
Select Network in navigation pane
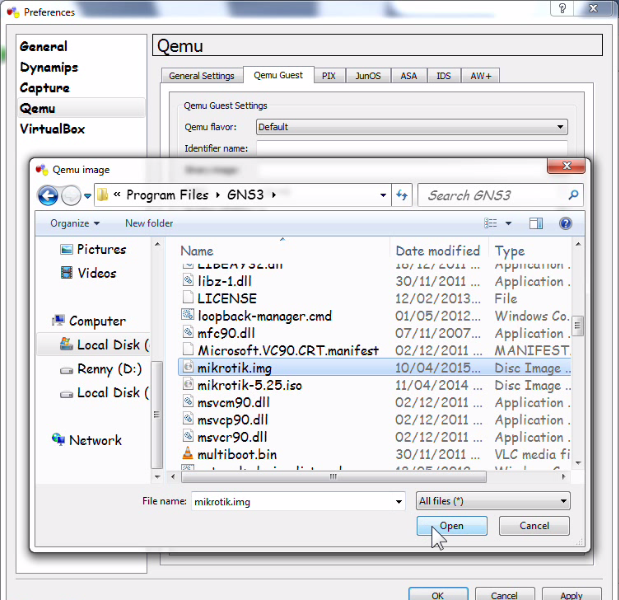(x=87, y=440)
